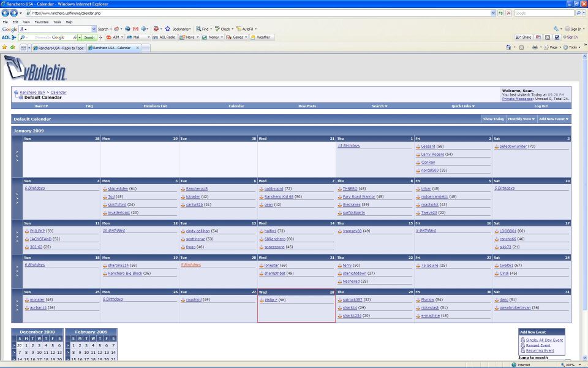Viewport: 588px width, 368px height.
Task: Open the December 2008 mini calendar header
Action: click(x=37, y=332)
